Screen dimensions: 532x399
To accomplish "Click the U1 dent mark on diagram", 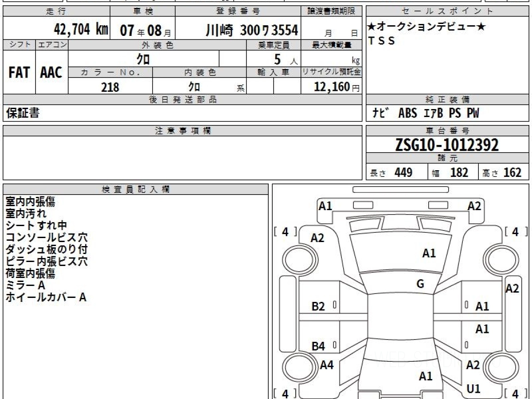I will pos(473,389).
